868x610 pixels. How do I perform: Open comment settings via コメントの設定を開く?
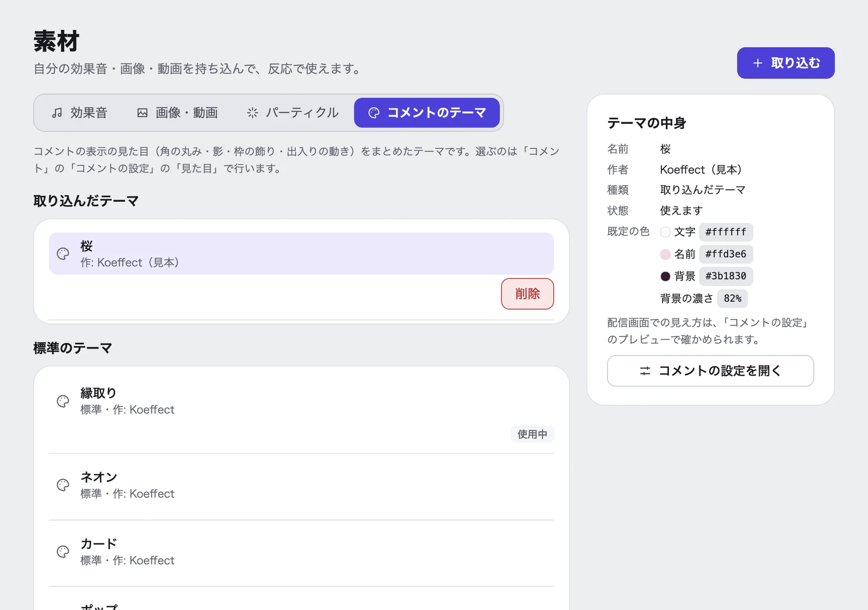[711, 371]
